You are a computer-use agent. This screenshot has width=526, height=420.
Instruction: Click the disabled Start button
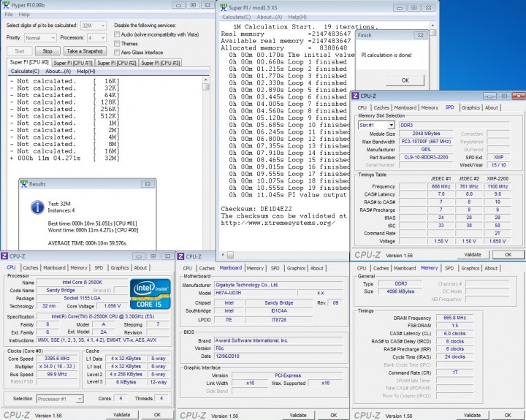click(20, 51)
